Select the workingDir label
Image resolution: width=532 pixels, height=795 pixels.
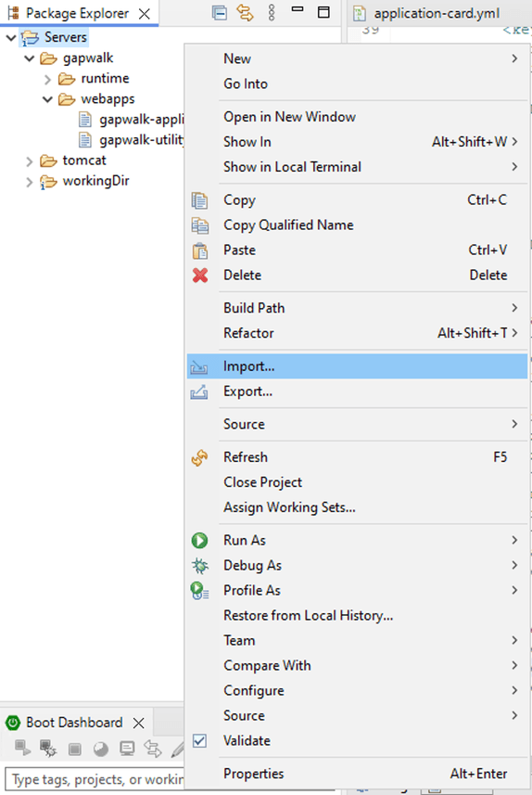pyautogui.click(x=95, y=181)
